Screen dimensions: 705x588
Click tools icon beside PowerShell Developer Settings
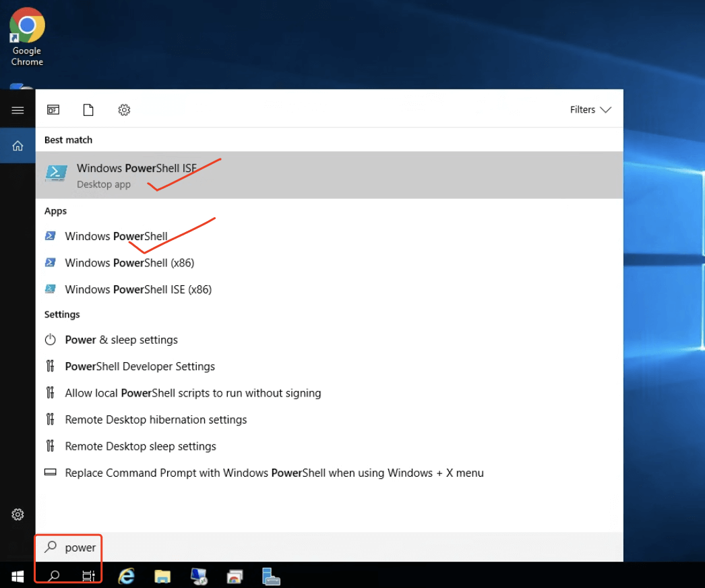coord(51,366)
